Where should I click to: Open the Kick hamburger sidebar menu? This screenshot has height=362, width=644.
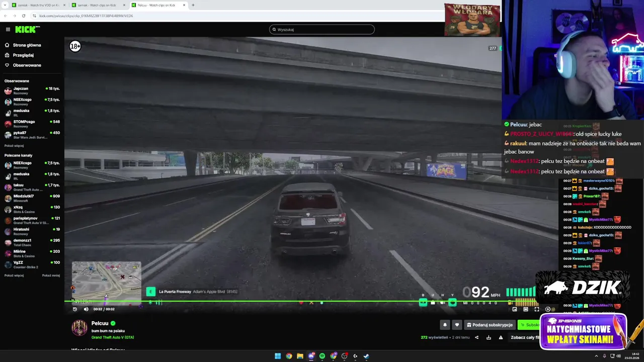point(8,30)
